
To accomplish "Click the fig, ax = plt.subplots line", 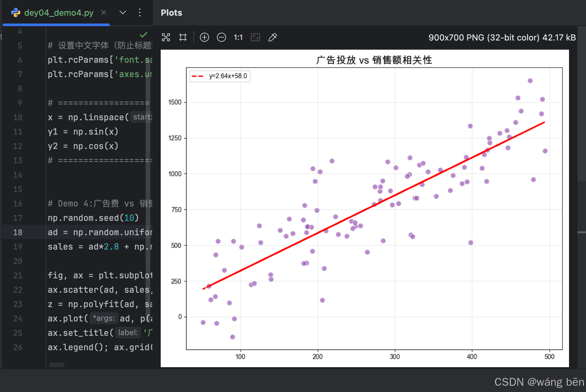I will click(x=100, y=275).
